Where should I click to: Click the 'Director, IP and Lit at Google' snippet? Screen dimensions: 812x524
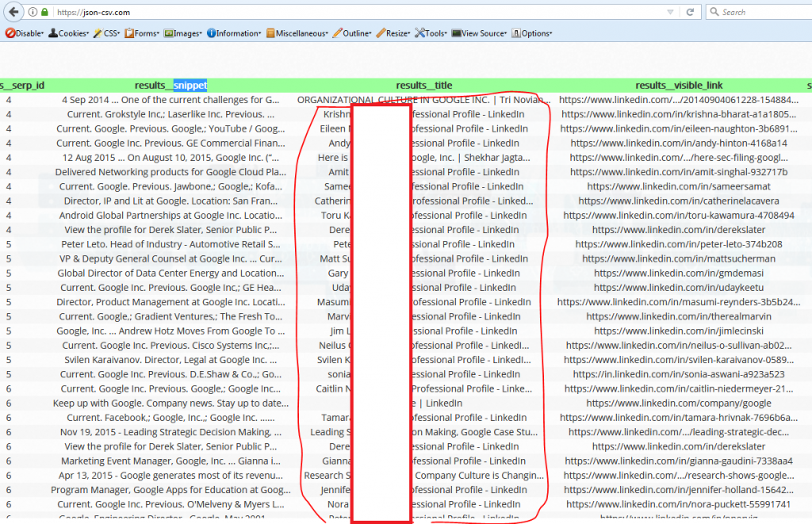point(171,201)
